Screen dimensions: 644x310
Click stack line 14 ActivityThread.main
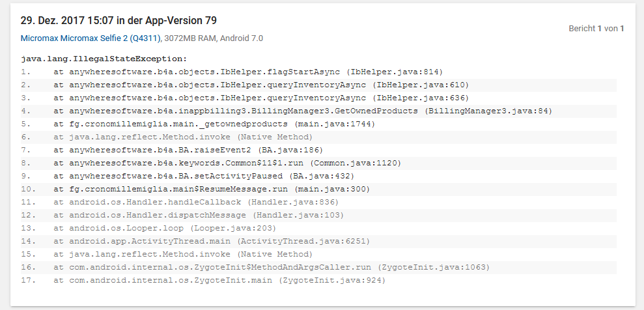click(x=318, y=242)
